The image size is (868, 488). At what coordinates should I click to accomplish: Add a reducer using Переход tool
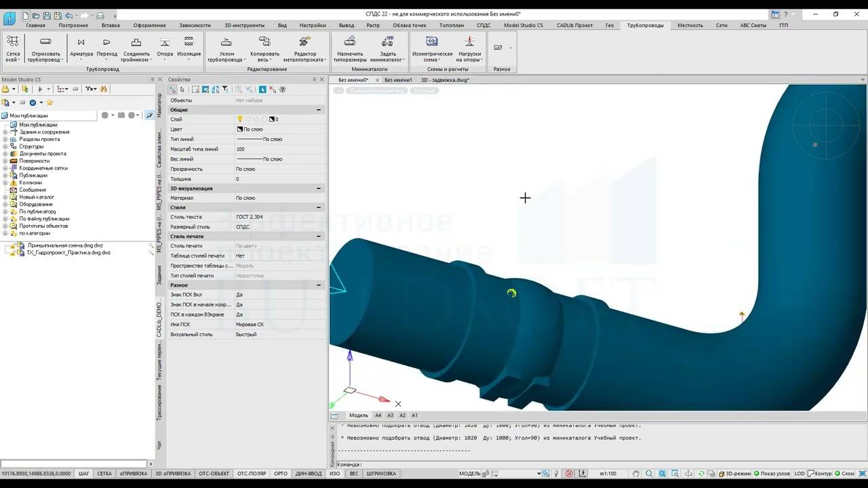pyautogui.click(x=106, y=49)
